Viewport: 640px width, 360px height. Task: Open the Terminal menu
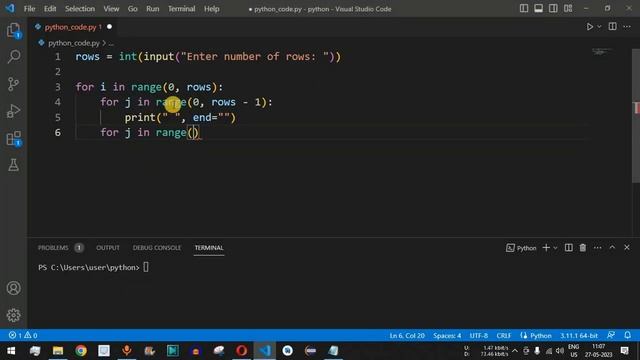(182, 9)
